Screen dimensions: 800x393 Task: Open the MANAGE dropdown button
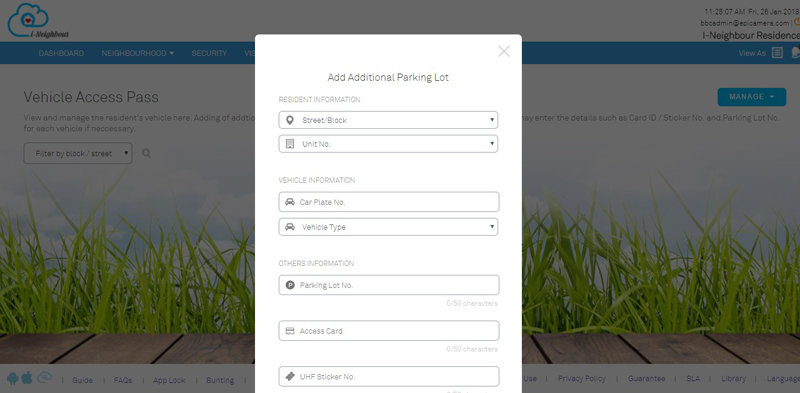752,97
